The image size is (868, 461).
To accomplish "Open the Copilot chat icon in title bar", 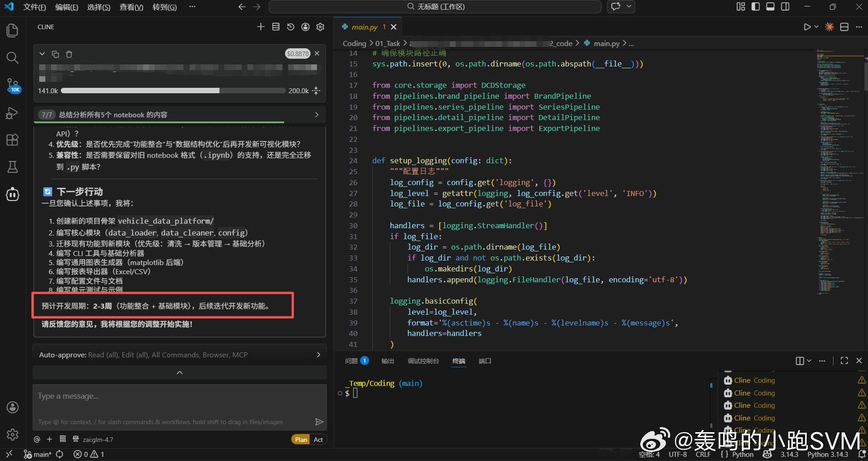I will point(615,7).
